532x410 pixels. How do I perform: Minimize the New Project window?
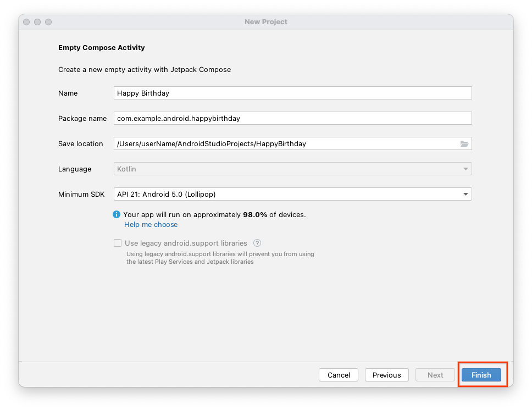(x=37, y=22)
